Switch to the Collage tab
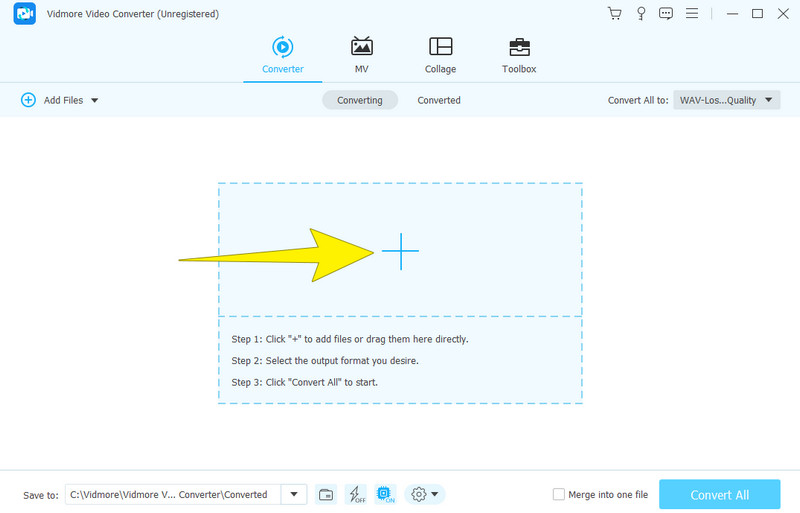800x513 pixels. (440, 56)
